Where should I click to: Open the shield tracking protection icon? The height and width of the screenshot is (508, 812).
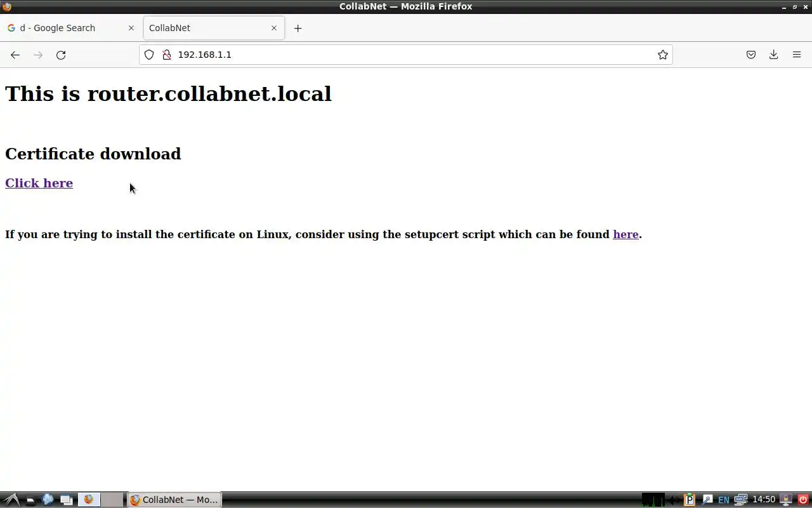coord(149,55)
